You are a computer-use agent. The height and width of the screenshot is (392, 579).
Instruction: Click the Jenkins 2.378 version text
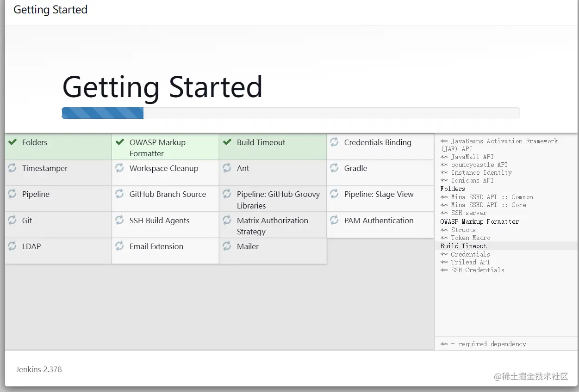[39, 369]
